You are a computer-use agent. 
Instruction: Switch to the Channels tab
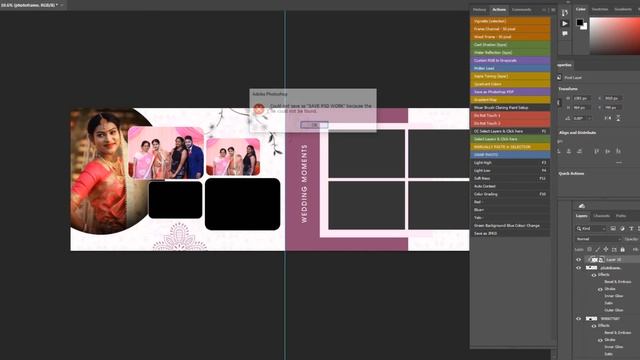coord(601,216)
